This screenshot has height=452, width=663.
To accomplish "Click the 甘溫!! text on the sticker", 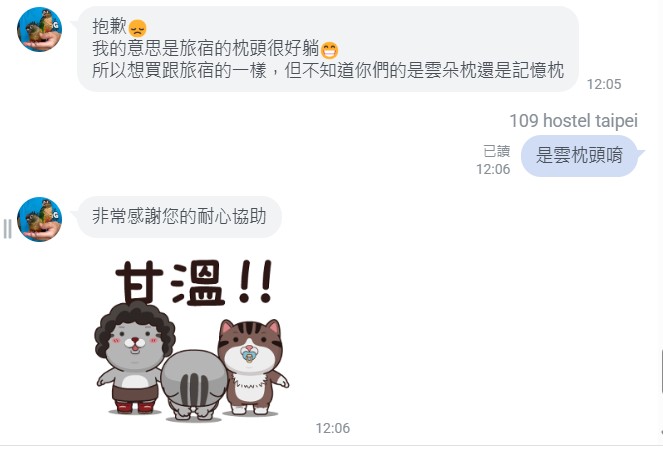I will pyautogui.click(x=193, y=282).
